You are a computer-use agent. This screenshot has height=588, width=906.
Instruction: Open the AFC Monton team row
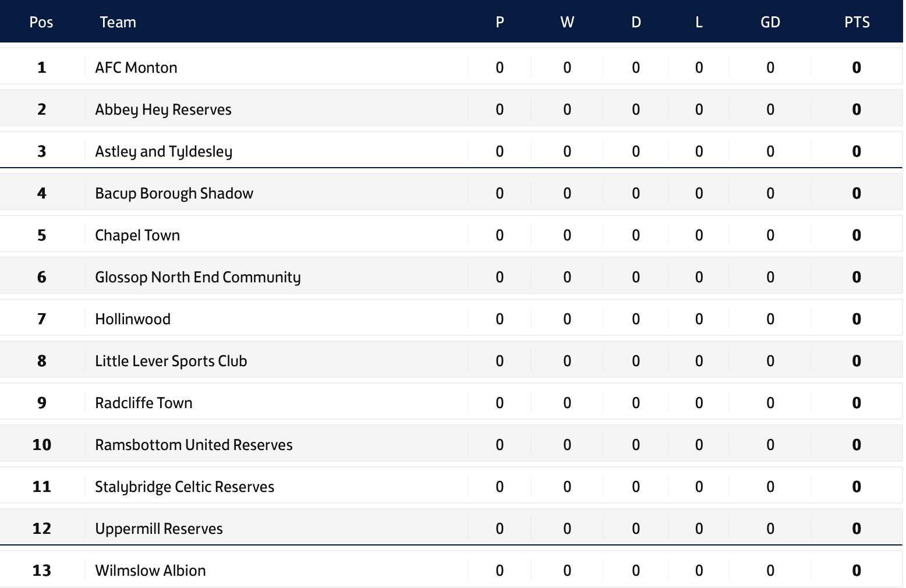point(451,68)
